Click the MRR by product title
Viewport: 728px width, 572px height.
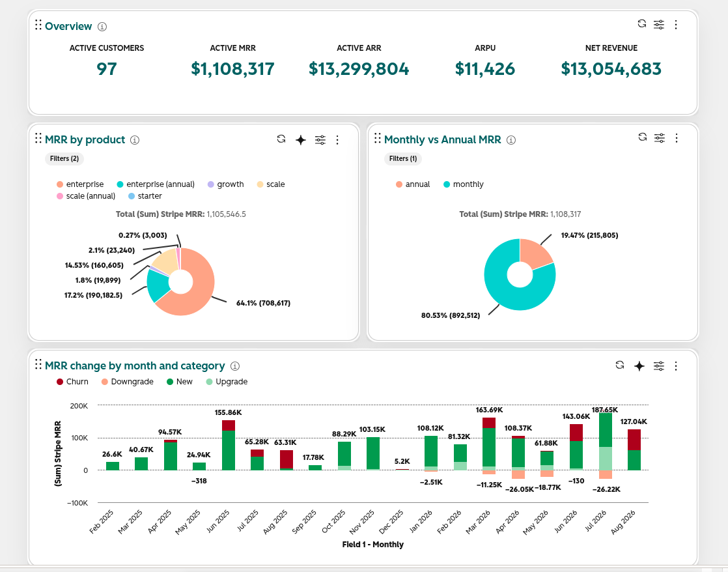click(x=85, y=139)
